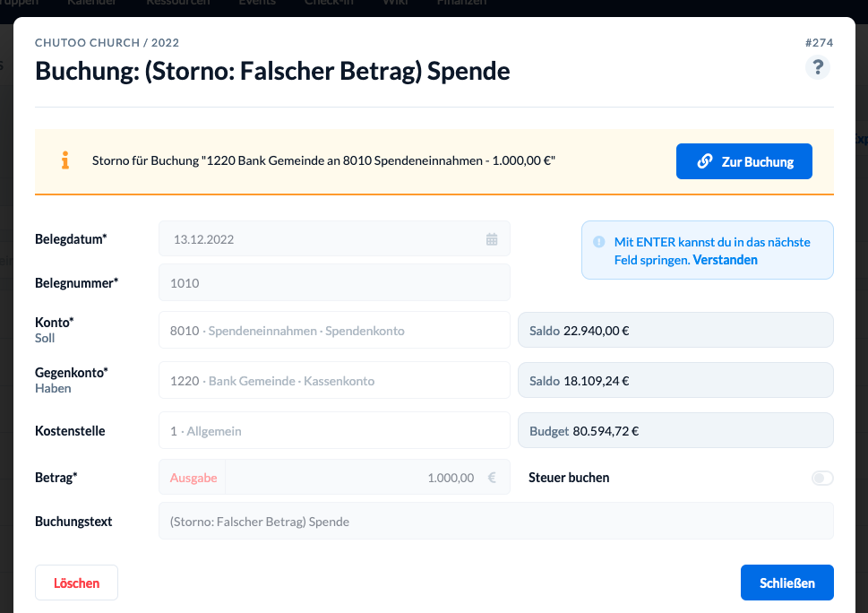Open the Gegenkonto 1220 Bank Gemeinde selector
This screenshot has height=613, width=868.
tap(334, 380)
